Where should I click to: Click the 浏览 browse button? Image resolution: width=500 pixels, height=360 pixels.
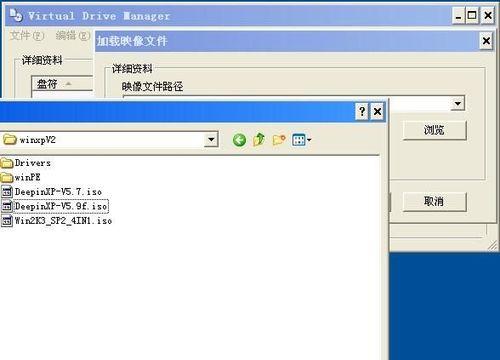pos(434,130)
